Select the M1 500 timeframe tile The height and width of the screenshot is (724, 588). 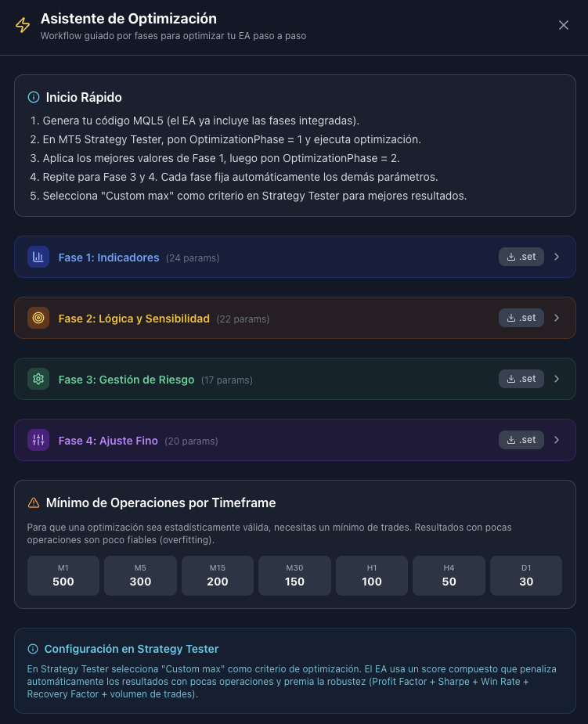click(x=63, y=575)
